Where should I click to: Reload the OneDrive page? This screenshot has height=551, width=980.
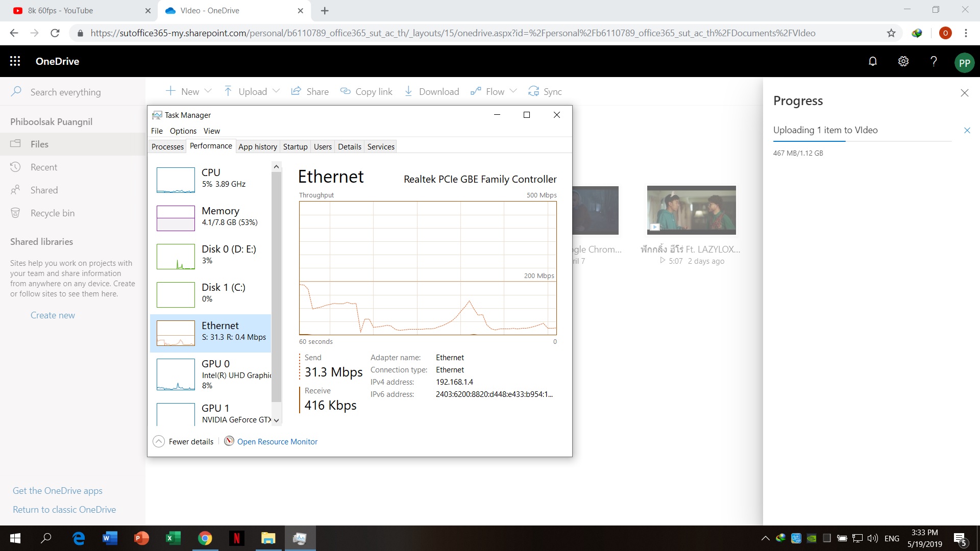pyautogui.click(x=55, y=33)
